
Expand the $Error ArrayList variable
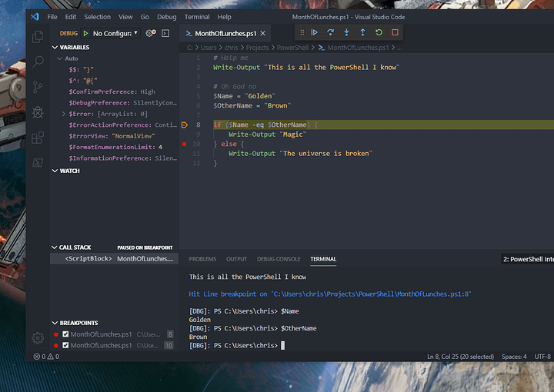[x=64, y=114]
